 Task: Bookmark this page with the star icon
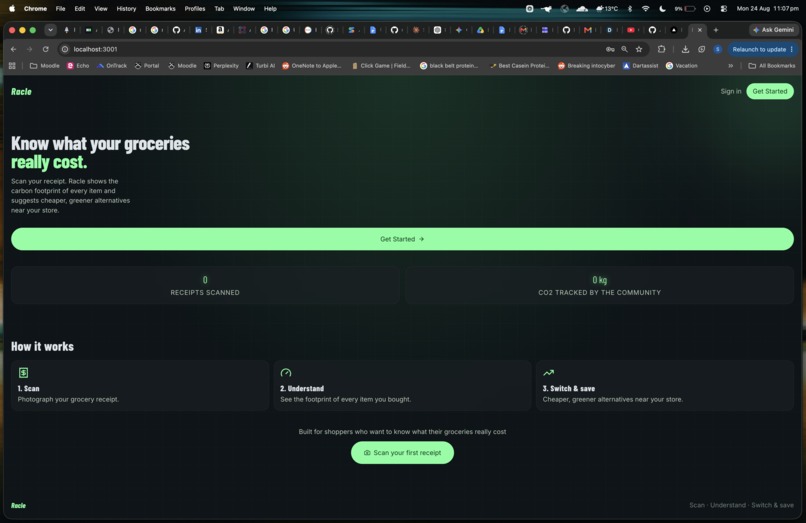coord(639,49)
